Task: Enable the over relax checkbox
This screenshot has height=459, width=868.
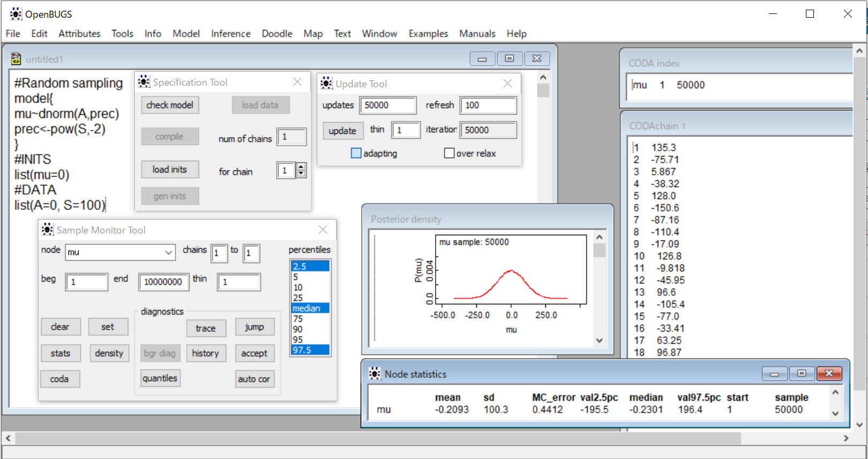Action: [x=450, y=153]
